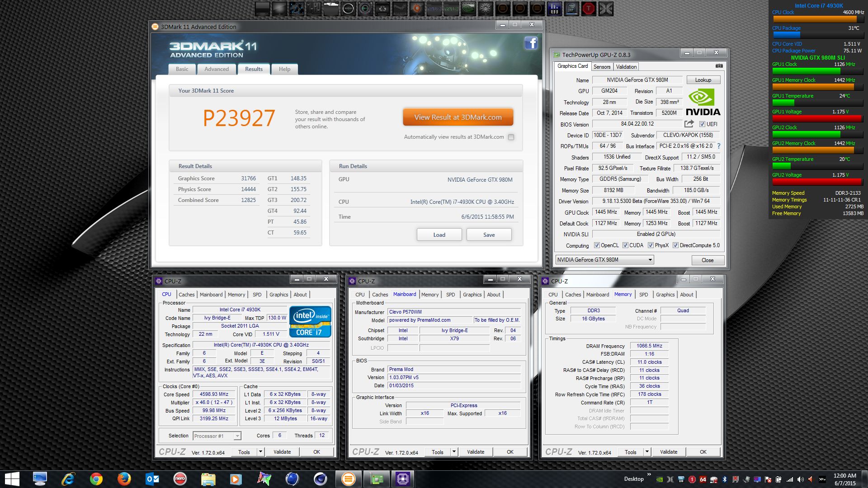
Task: Expand hidden taskbar toolbar chevron near Desktop
Action: pyautogui.click(x=649, y=474)
